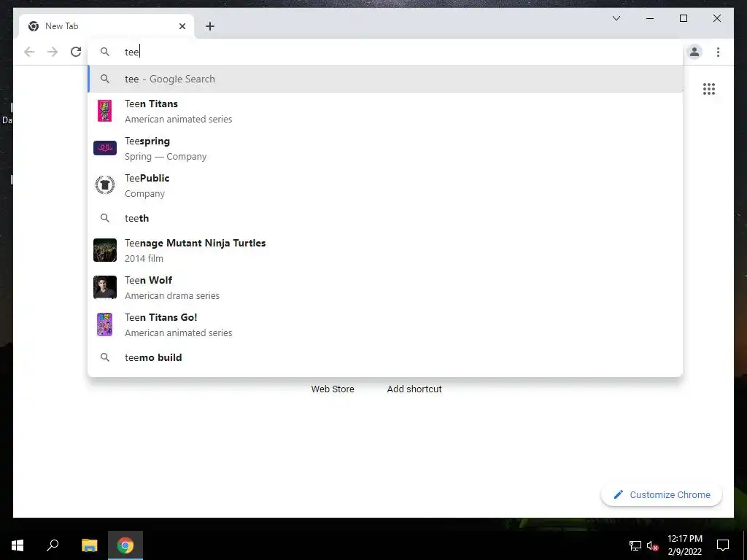The width and height of the screenshot is (747, 560).
Task: Click the Chrome taskbar icon
Action: (125, 545)
